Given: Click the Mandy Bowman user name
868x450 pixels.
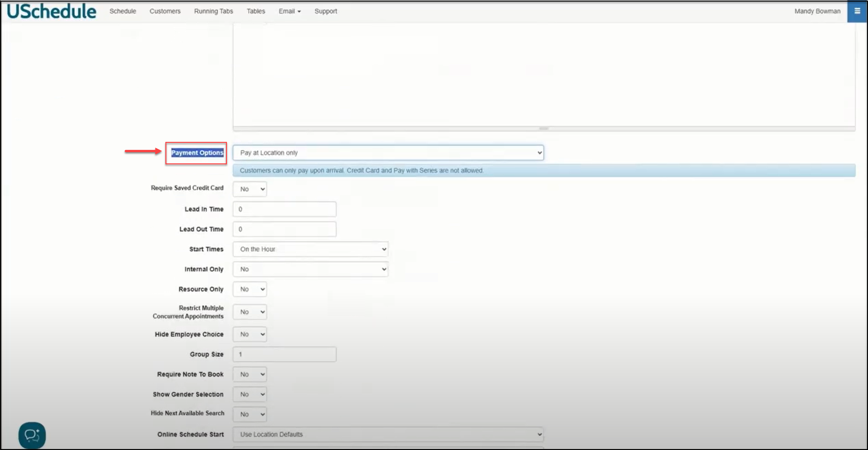Looking at the screenshot, I should coord(817,11).
